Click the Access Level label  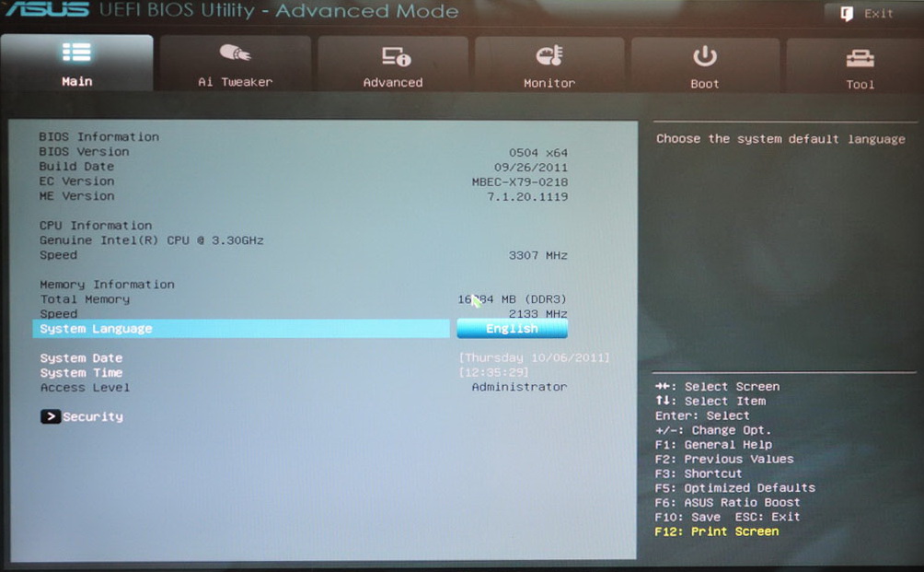tap(85, 388)
